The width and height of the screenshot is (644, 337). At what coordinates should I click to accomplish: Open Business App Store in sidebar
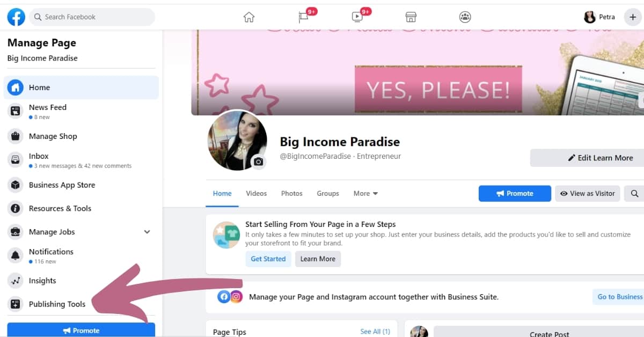[62, 185]
